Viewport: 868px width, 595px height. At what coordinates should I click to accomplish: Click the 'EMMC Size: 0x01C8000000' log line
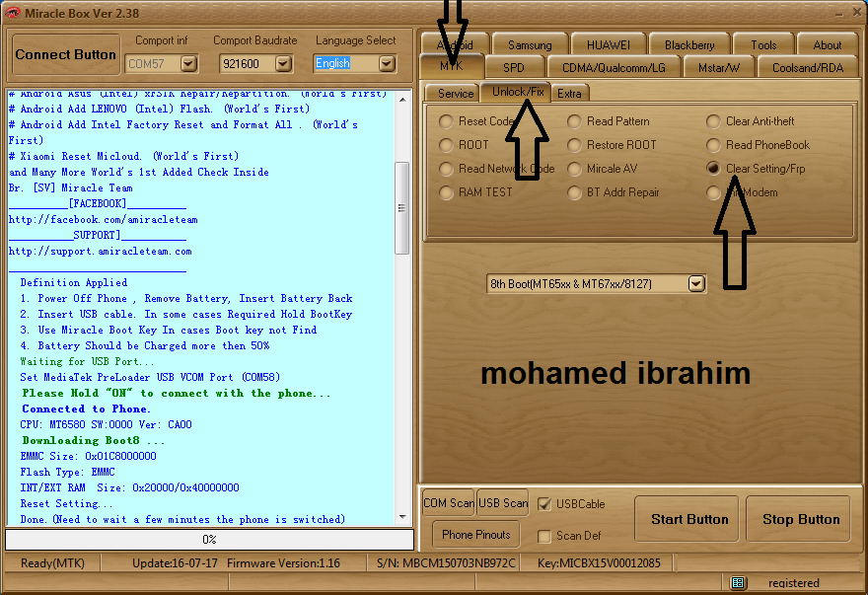coord(88,456)
